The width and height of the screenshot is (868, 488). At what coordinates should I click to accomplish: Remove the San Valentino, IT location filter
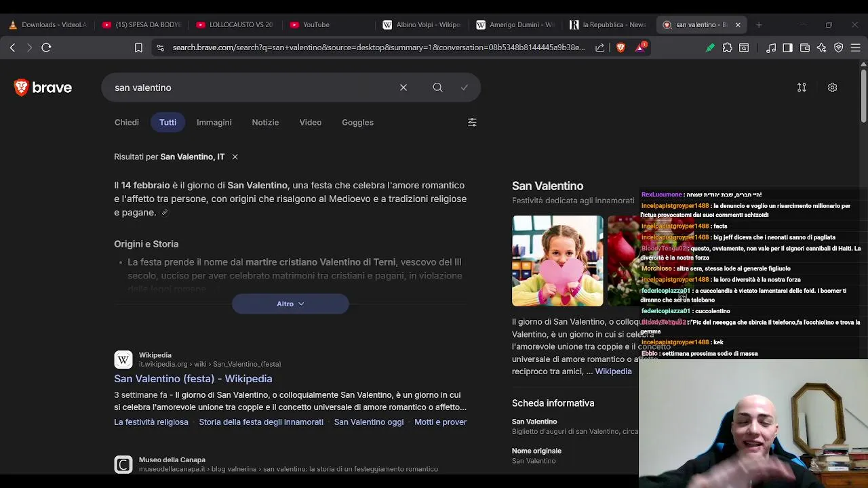(235, 157)
